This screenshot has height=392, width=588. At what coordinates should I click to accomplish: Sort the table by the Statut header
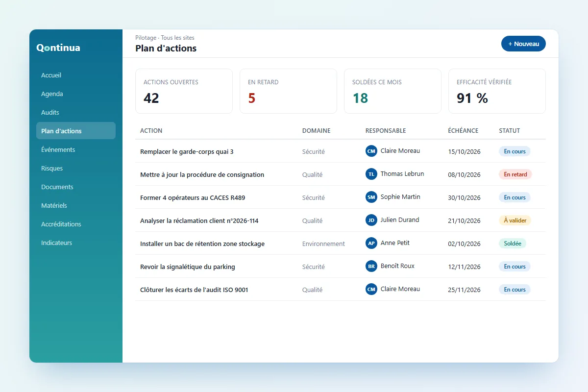pyautogui.click(x=510, y=131)
